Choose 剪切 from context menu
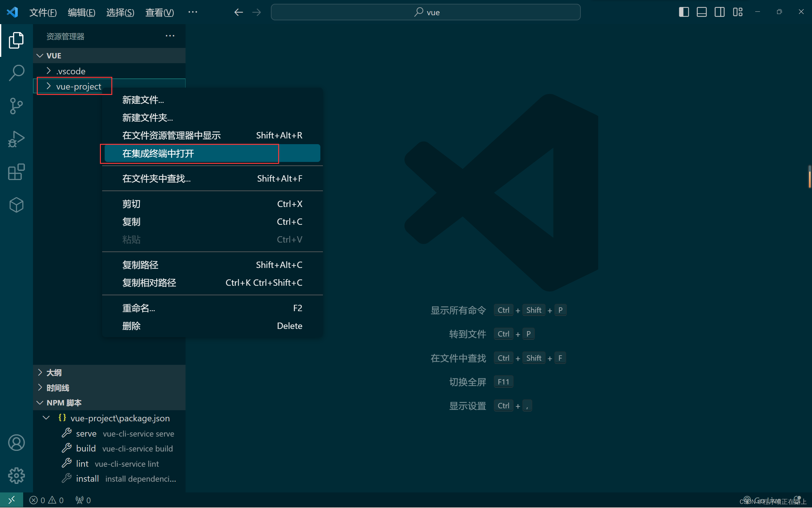Screen dimensions: 812x508 coord(213,204)
